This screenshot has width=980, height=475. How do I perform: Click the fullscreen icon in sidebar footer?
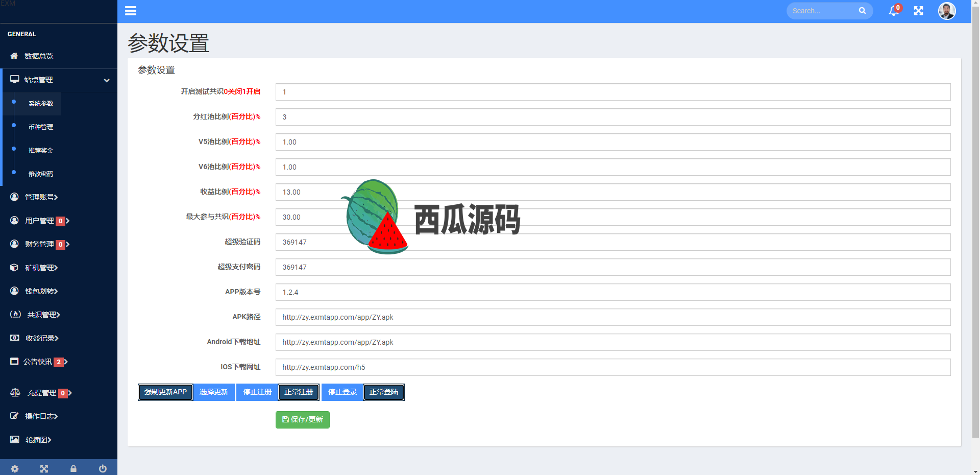coord(44,468)
